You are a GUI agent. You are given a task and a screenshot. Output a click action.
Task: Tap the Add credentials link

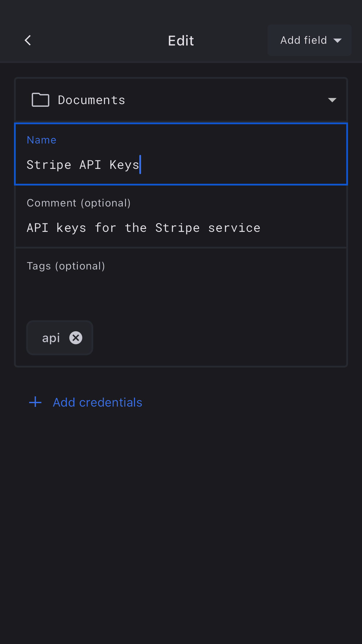(x=97, y=402)
